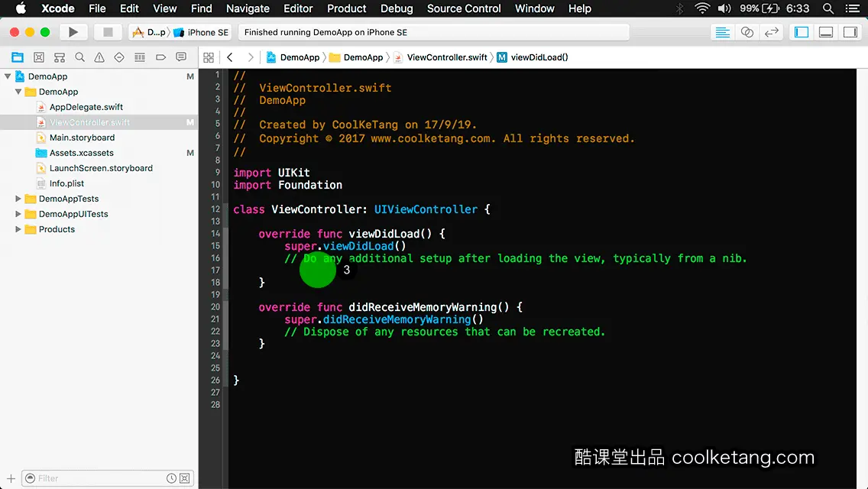Show only recently modified files filter
The width and height of the screenshot is (868, 489).
(172, 478)
